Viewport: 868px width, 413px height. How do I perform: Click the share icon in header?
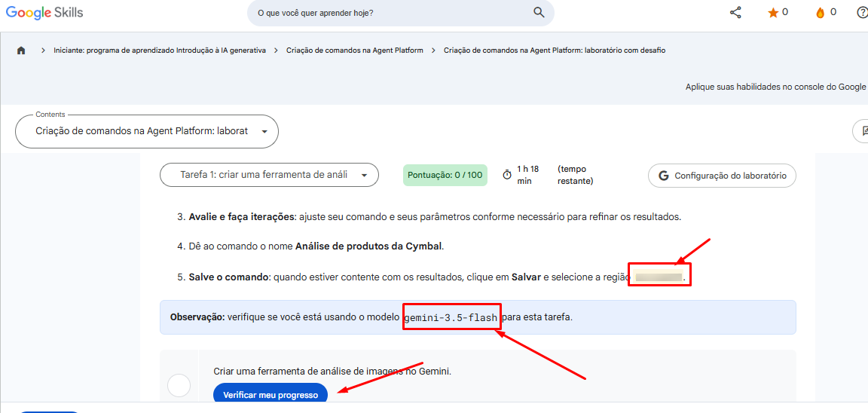tap(735, 13)
